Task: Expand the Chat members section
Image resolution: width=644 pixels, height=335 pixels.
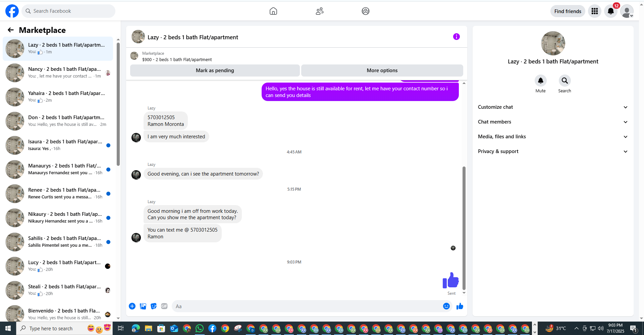Action: point(553,122)
